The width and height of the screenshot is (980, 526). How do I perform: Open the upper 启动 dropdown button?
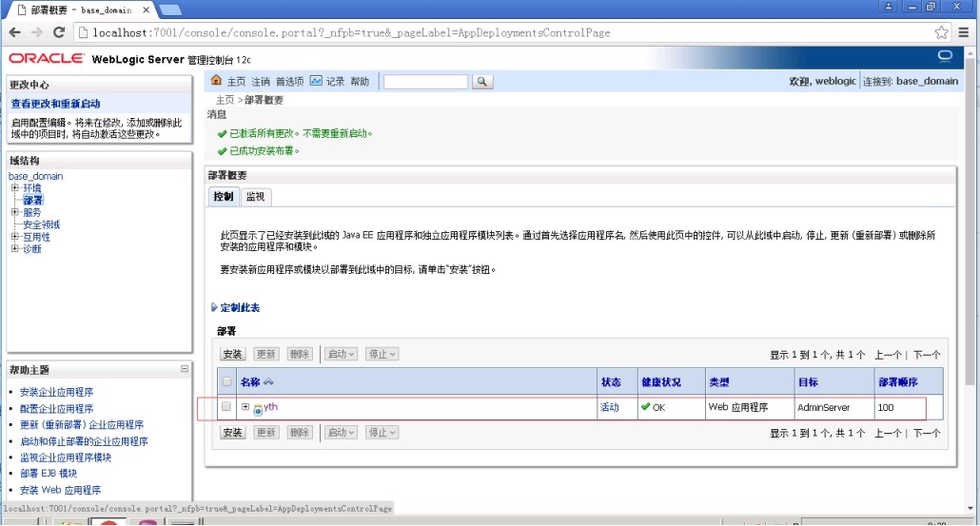341,354
